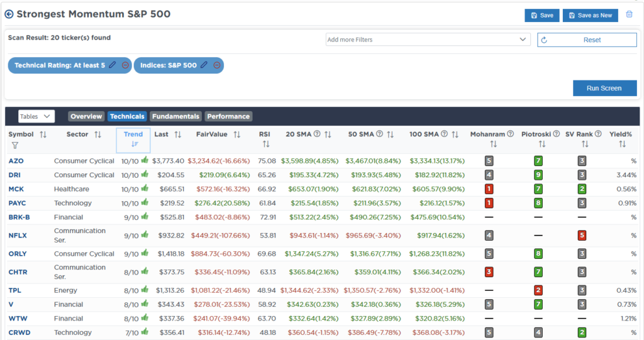Click the Scan Result ticker count text
The width and height of the screenshot is (644, 340).
pos(59,37)
